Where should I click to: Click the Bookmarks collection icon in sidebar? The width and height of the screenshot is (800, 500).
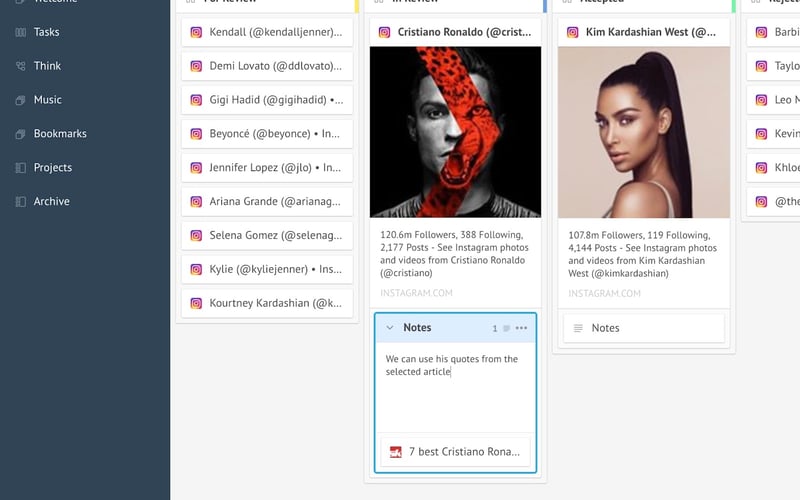(x=20, y=134)
